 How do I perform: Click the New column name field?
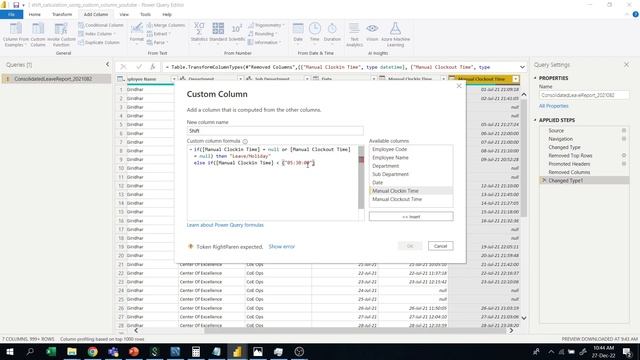pos(275,131)
